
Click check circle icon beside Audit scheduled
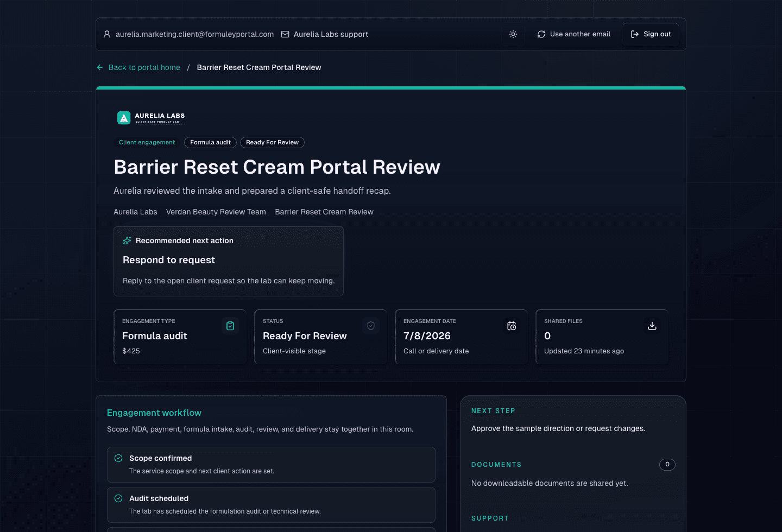pyautogui.click(x=118, y=498)
